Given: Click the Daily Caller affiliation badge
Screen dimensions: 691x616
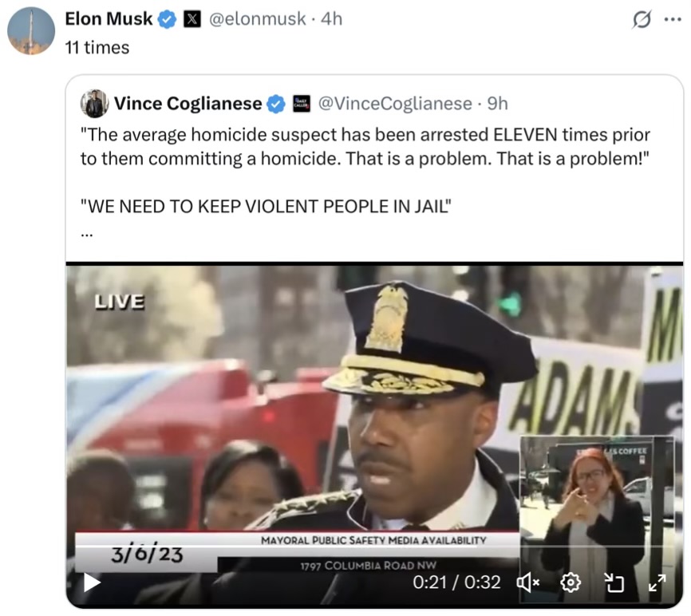Looking at the screenshot, I should pos(302,104).
